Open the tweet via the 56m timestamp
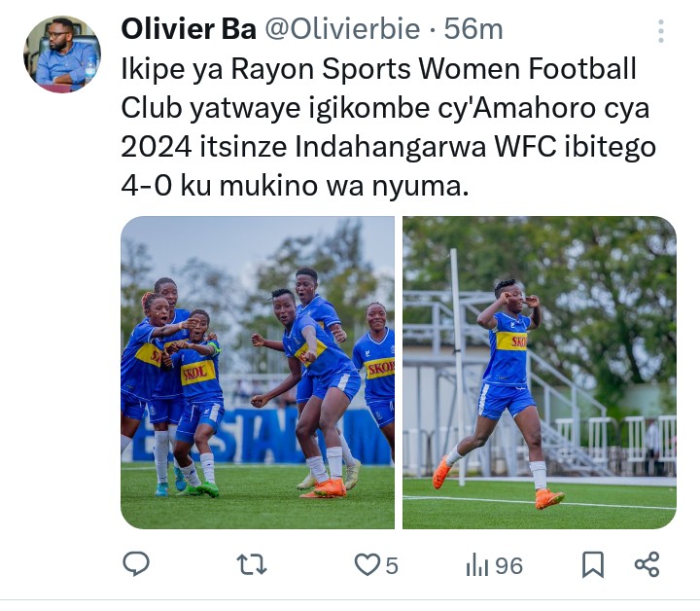This screenshot has width=700, height=611. (473, 29)
